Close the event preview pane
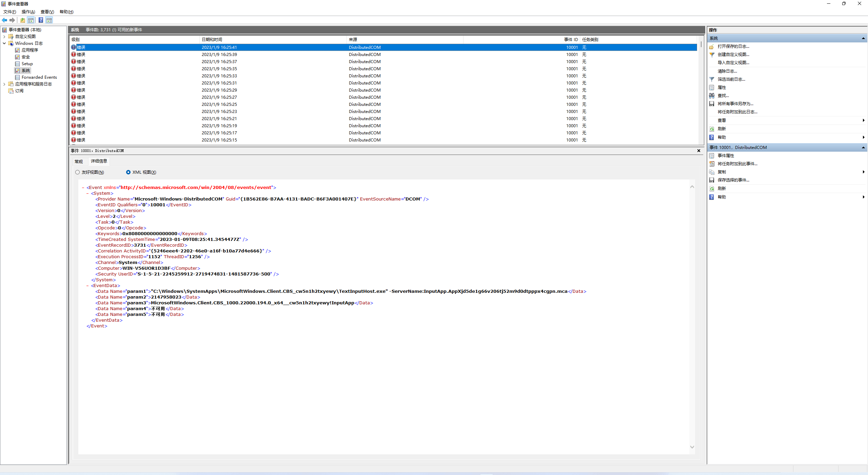The width and height of the screenshot is (868, 475). click(x=699, y=151)
